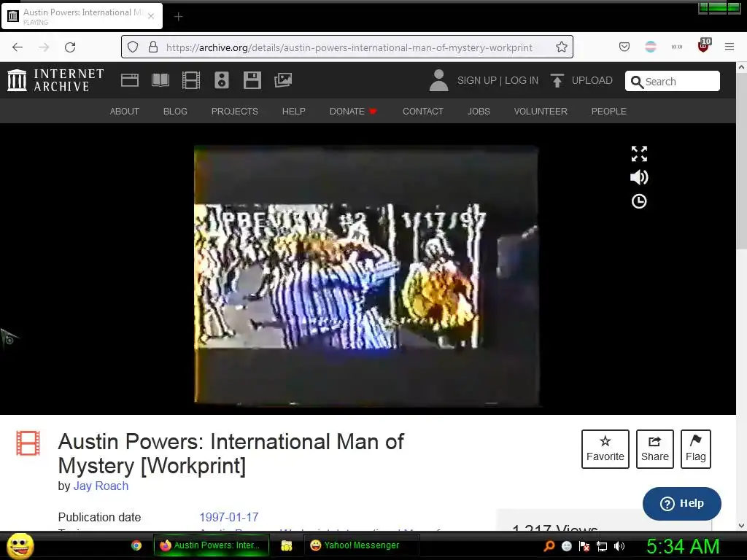The height and width of the screenshot is (560, 747).
Task: Bookmark this page with star icon
Action: 561,47
